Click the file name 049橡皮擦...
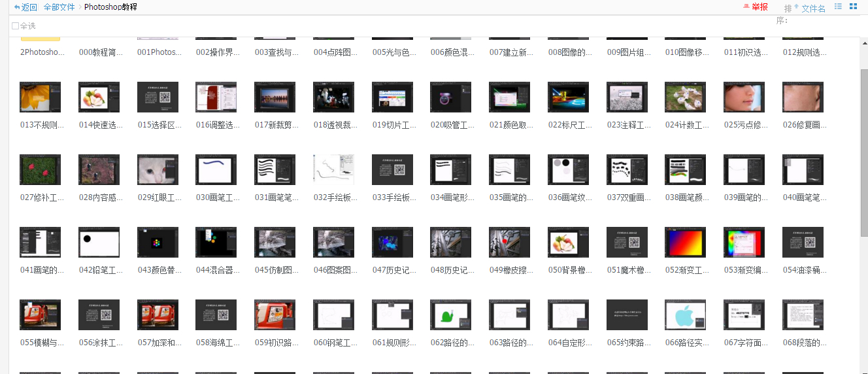The height and width of the screenshot is (374, 868). (512, 270)
